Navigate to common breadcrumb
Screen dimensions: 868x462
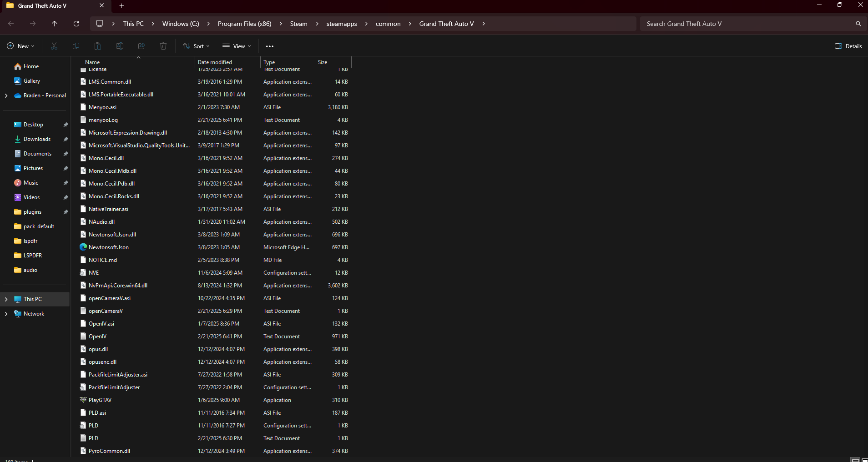[x=388, y=24]
